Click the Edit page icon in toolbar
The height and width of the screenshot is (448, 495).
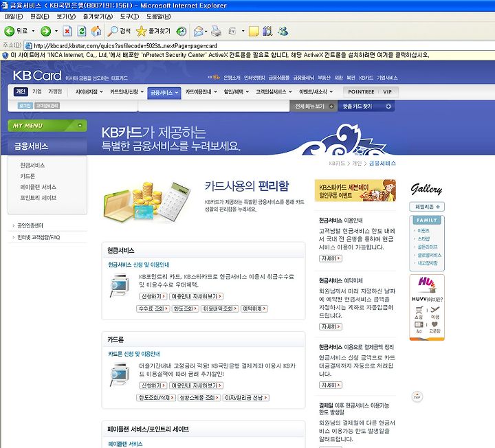click(232, 31)
